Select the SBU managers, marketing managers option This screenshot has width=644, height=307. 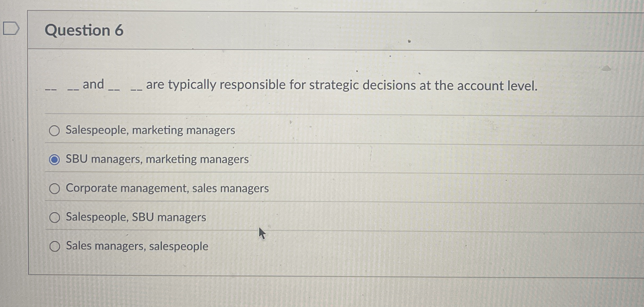pyautogui.click(x=55, y=159)
